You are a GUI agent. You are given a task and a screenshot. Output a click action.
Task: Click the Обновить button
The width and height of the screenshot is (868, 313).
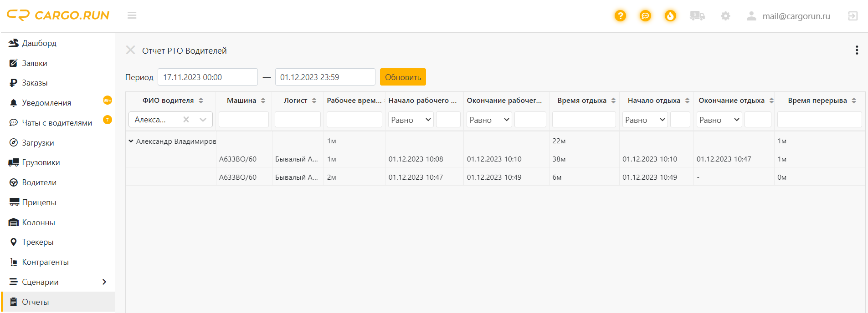(x=403, y=77)
